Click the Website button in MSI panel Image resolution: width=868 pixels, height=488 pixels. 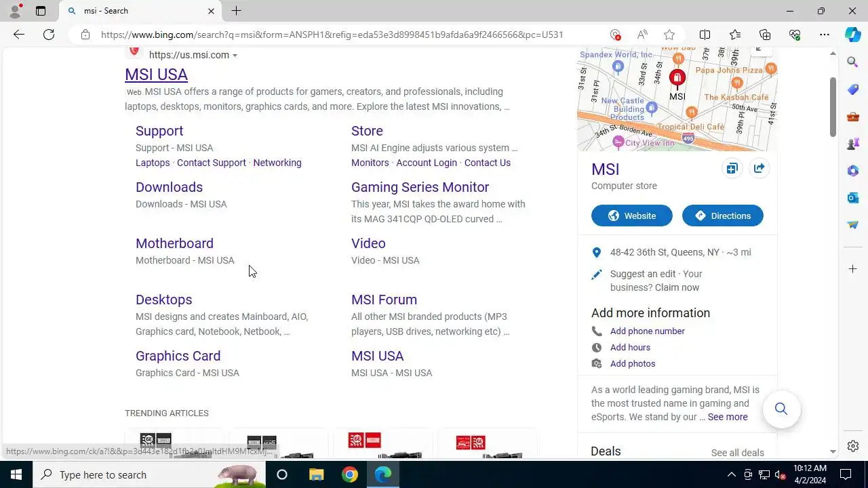[632, 216]
